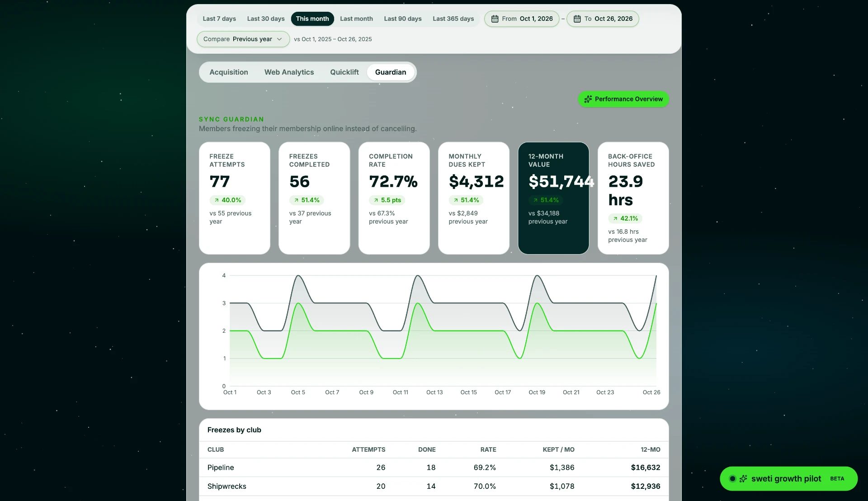Screen dimensions: 868x501
Task: Click the KEPT / MO column header
Action: coord(558,449)
